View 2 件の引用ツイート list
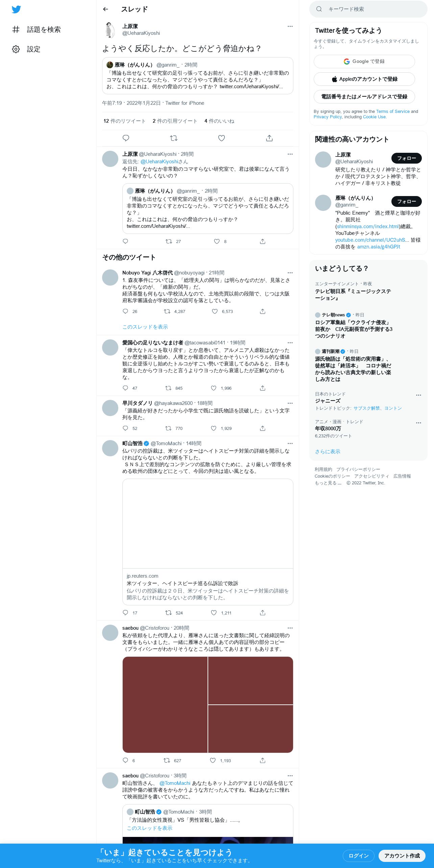This screenshot has height=868, width=434. click(175, 121)
